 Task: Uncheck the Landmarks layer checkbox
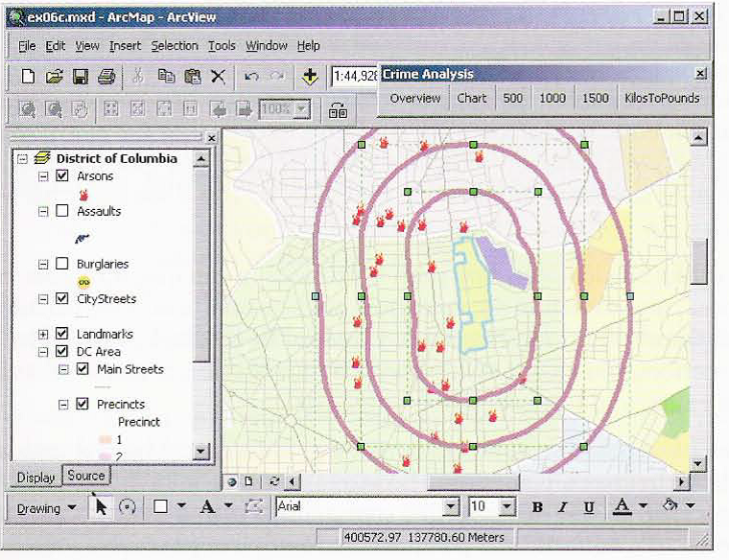[x=61, y=333]
